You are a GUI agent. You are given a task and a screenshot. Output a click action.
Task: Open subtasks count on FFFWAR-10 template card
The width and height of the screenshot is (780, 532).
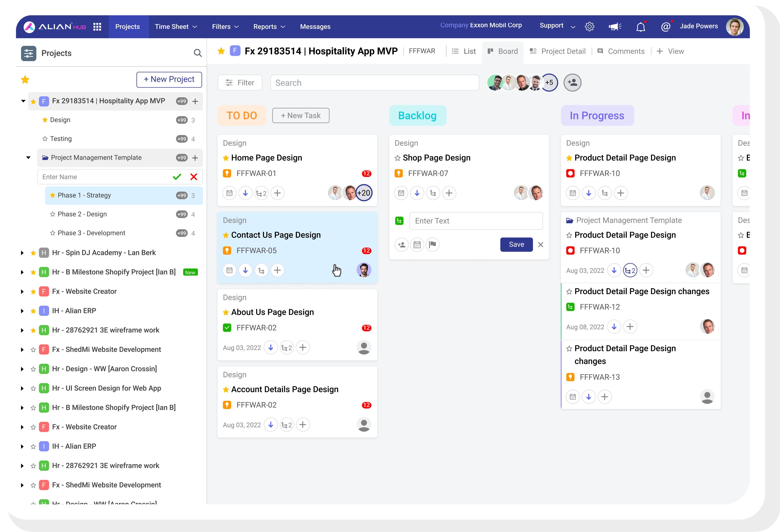[630, 270]
